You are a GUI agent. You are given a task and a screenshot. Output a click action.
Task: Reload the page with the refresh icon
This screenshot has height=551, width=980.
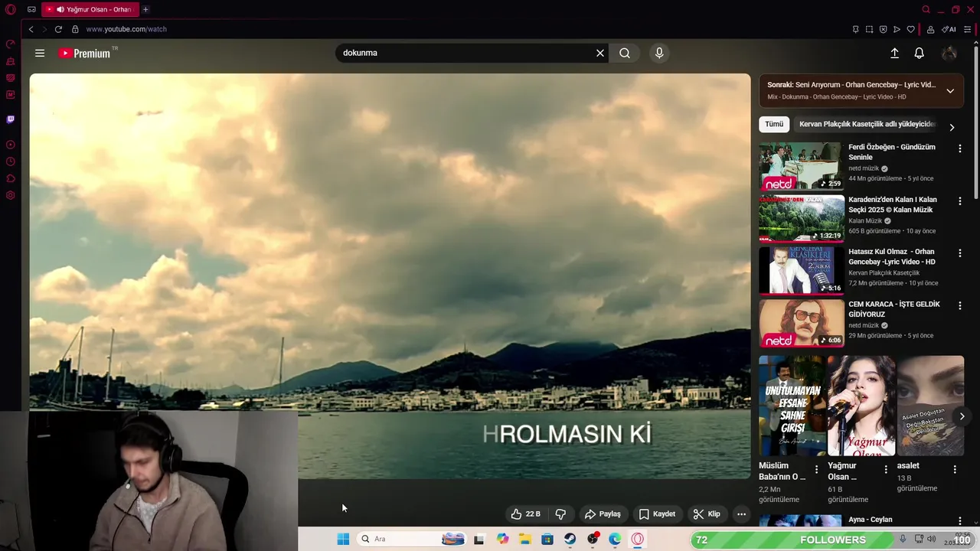pos(58,29)
